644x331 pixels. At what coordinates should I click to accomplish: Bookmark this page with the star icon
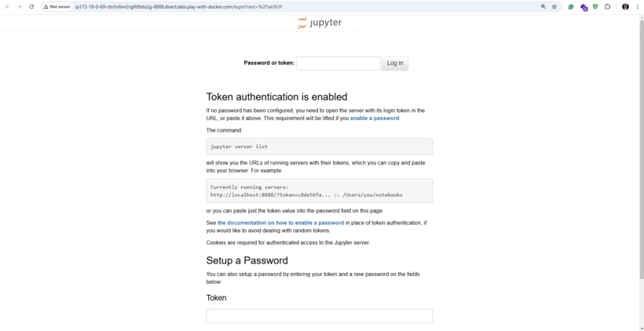tap(554, 6)
